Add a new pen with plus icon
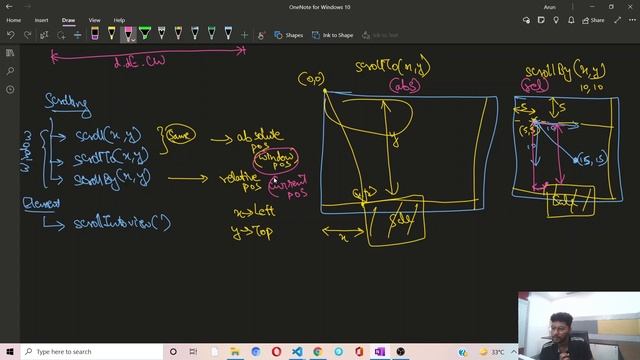The width and height of the screenshot is (640, 360). point(244,36)
